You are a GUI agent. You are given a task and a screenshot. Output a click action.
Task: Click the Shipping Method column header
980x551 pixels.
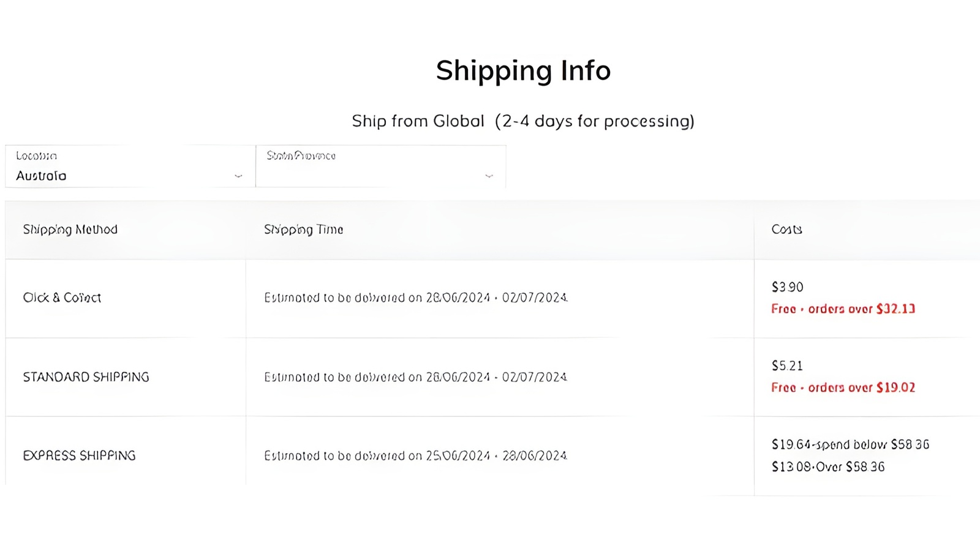click(x=70, y=230)
